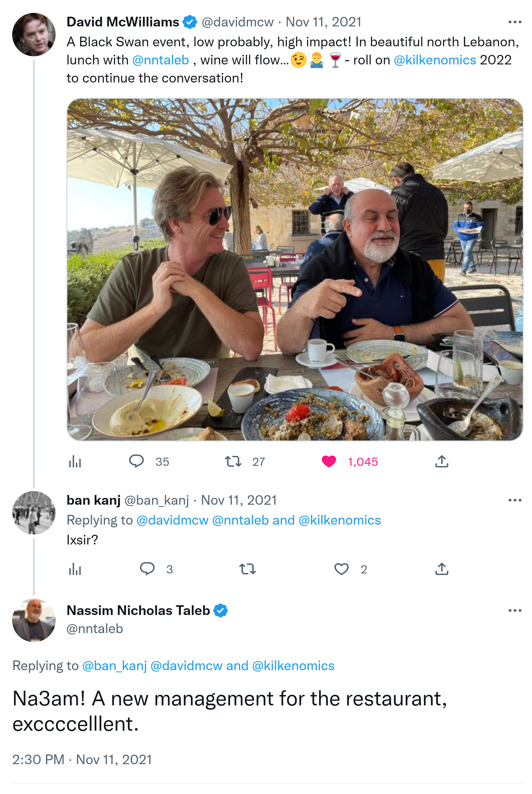Viewport: 532px width, 794px height.
Task: Unlike the tweet with 1,045 likes
Action: click(x=329, y=461)
